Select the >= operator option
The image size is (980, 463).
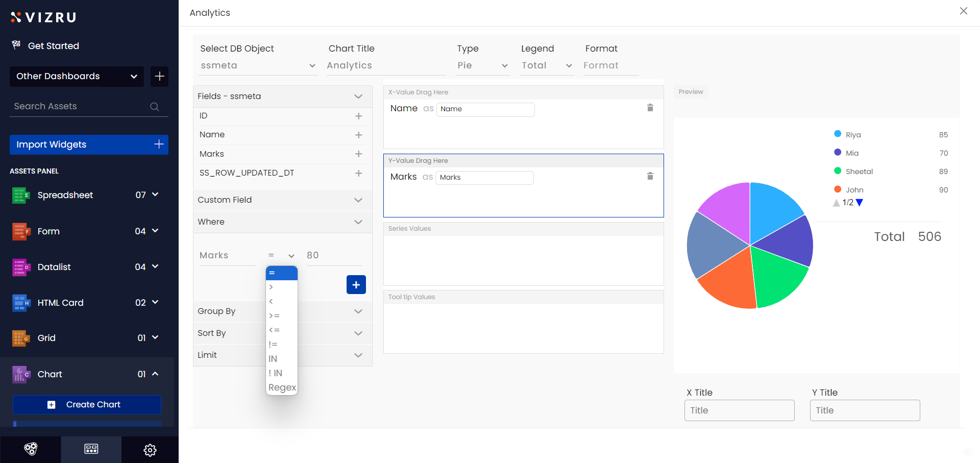coord(275,316)
